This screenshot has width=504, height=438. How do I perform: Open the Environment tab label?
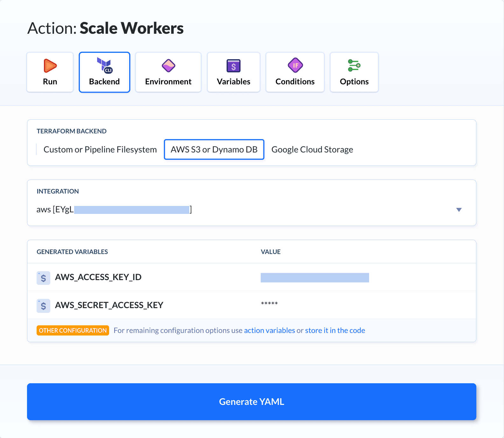(168, 82)
